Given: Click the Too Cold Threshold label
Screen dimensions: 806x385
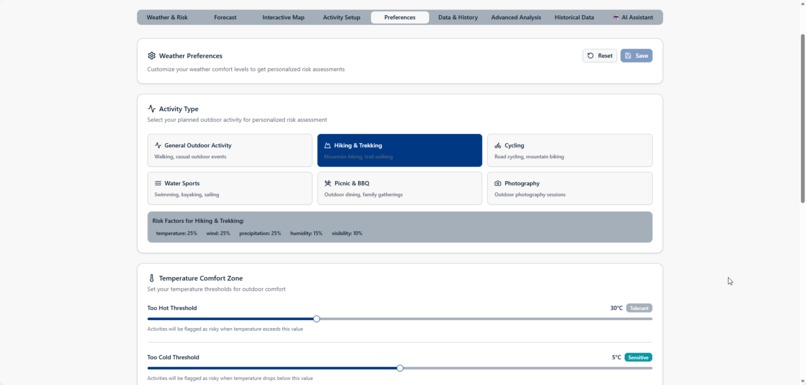Looking at the screenshot, I should [173, 357].
